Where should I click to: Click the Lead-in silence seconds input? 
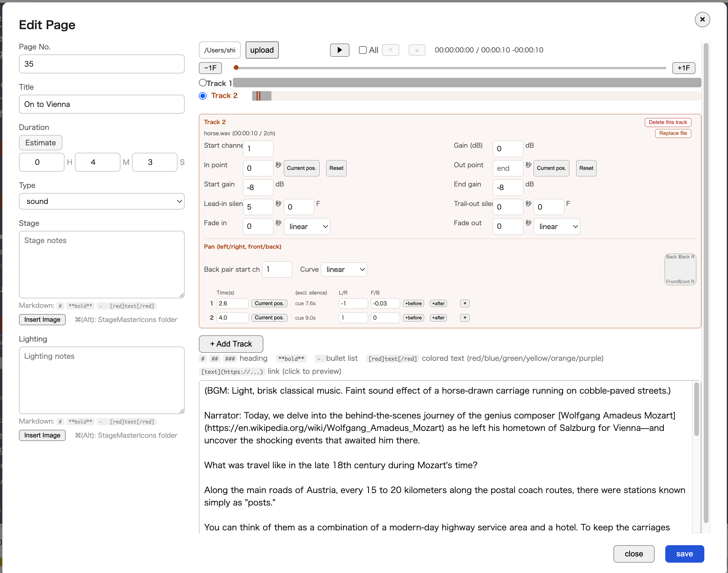[x=258, y=207]
